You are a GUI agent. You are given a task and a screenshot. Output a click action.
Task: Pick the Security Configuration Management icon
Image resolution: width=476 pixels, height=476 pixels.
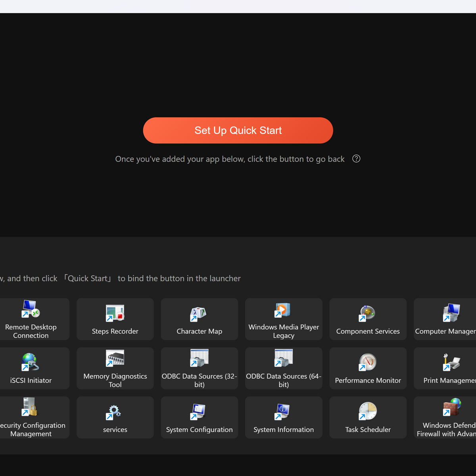(30, 407)
